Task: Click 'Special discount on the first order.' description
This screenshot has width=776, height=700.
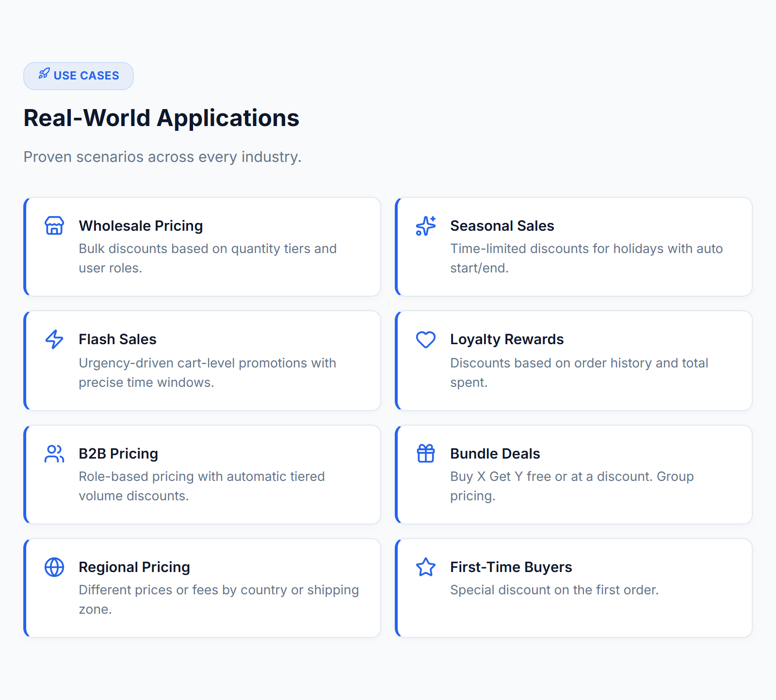Action: coord(554,590)
